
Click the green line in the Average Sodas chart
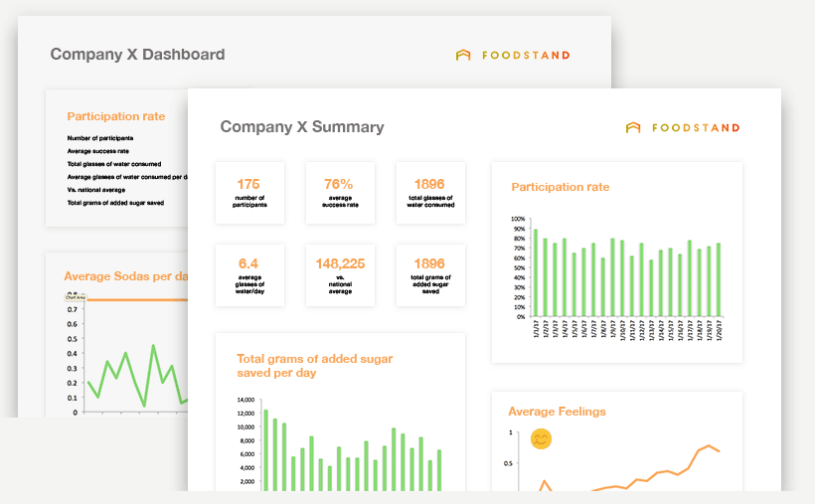[x=125, y=354]
